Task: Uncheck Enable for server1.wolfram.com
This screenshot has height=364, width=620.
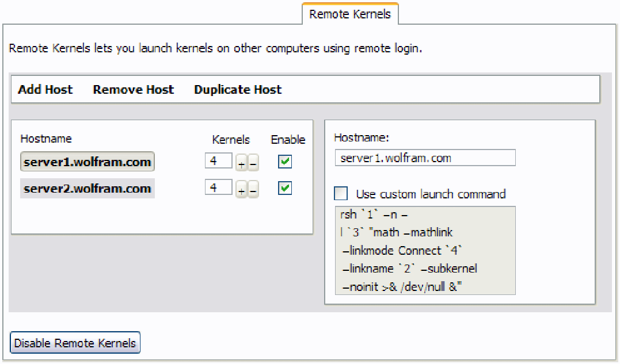Action: 285,162
